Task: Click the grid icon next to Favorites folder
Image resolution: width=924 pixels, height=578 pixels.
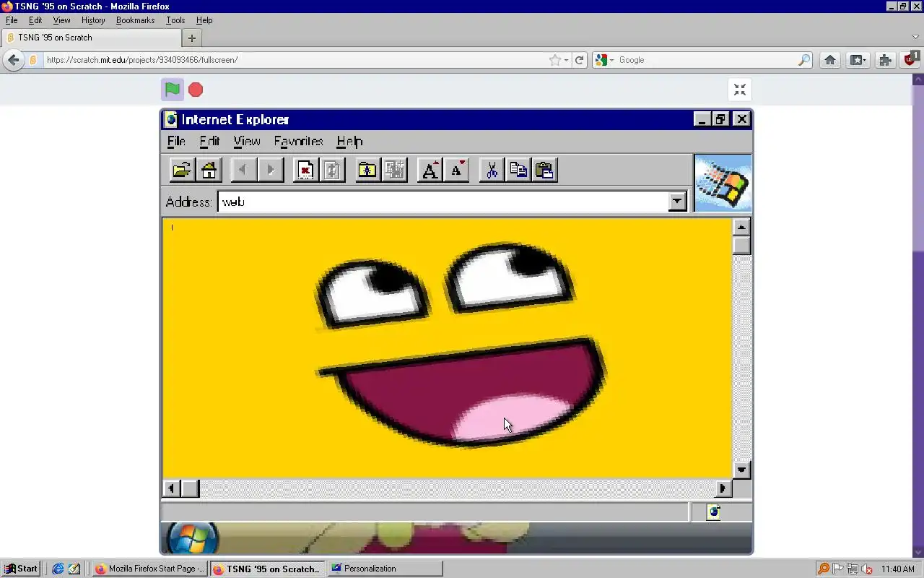Action: 395,170
